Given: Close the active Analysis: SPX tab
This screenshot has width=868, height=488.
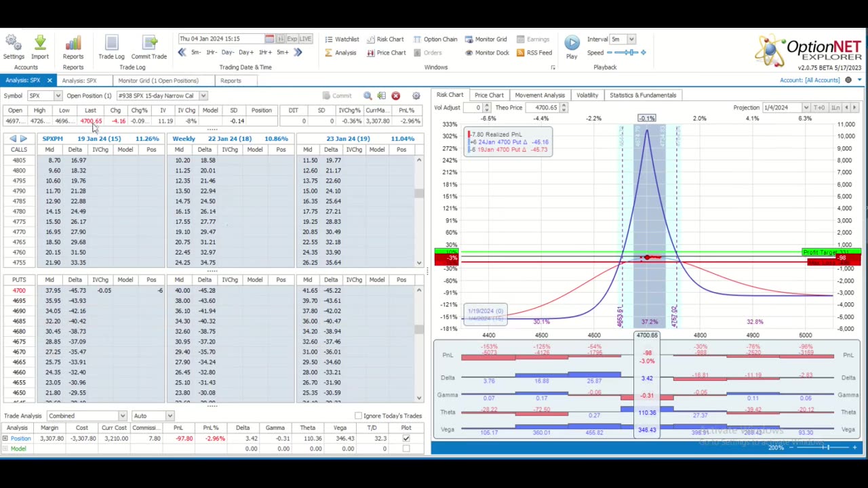Looking at the screenshot, I should click(x=49, y=81).
